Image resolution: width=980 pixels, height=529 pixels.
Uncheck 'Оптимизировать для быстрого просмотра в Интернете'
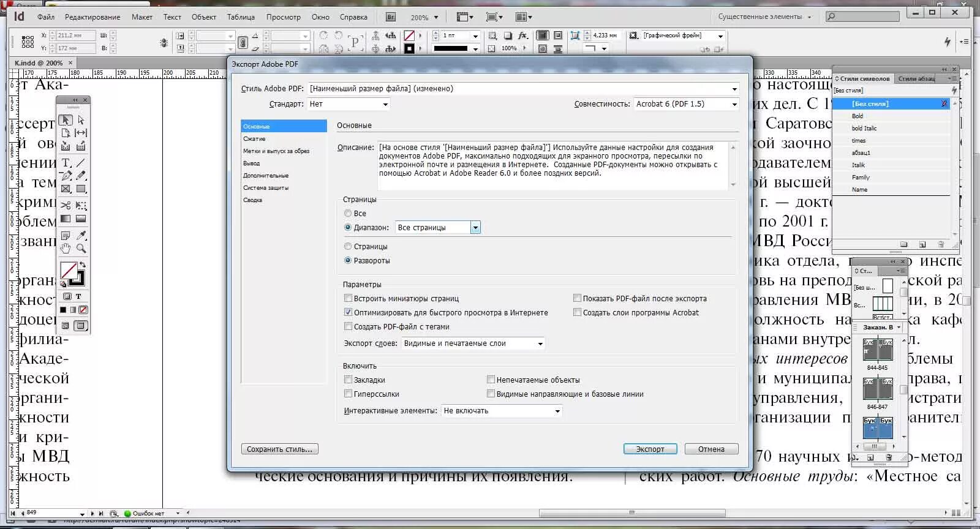click(348, 312)
